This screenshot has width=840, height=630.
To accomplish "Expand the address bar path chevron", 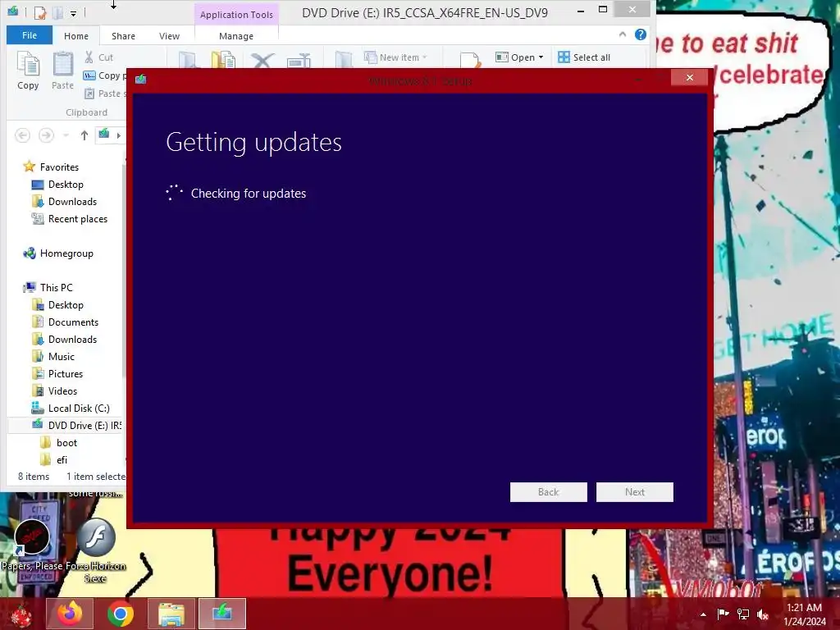I will [118, 135].
